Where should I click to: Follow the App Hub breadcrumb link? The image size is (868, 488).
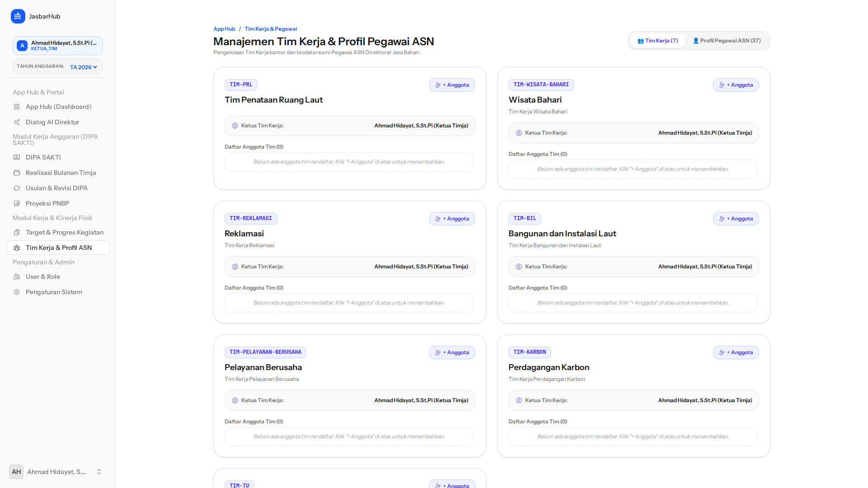click(224, 29)
